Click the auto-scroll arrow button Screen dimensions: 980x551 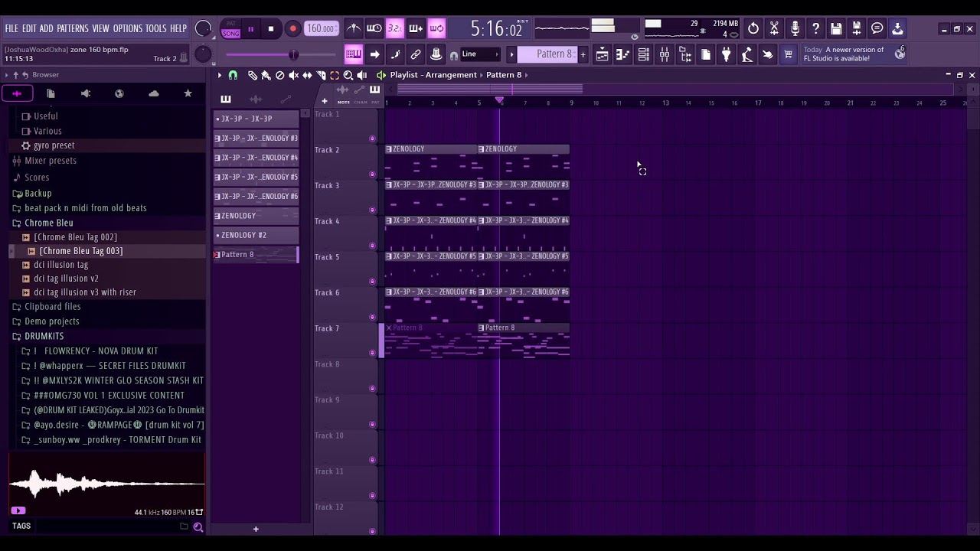374,54
